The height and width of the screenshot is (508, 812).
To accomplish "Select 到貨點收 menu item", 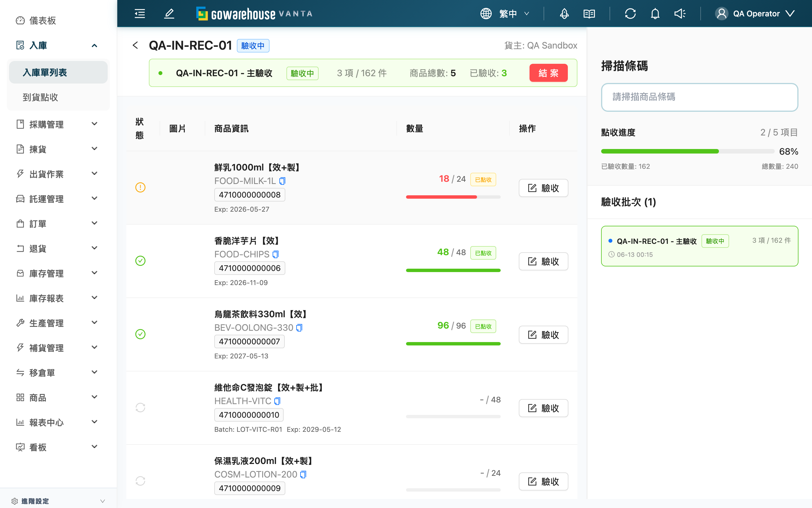I will (58, 97).
